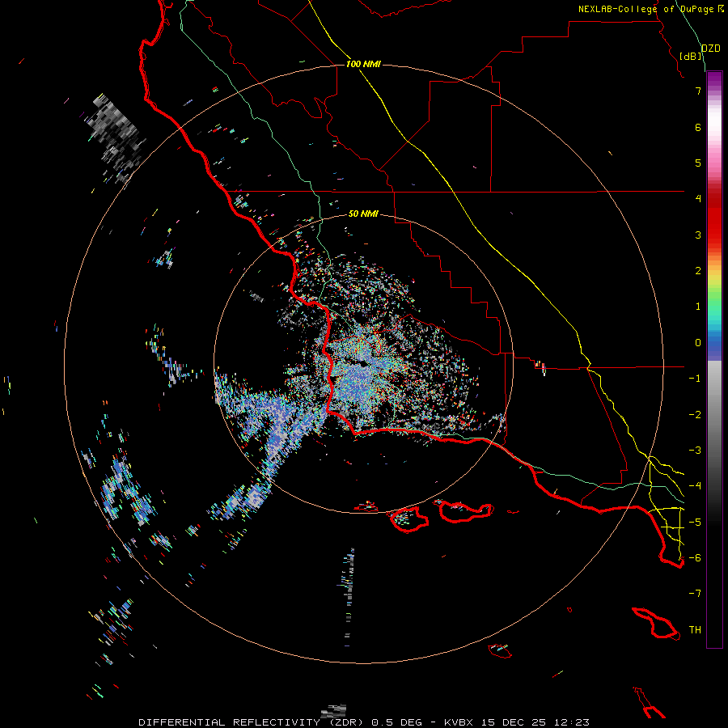This screenshot has width=728, height=728.
Task: Click the "6" value on the color scale
Action: coord(698,127)
